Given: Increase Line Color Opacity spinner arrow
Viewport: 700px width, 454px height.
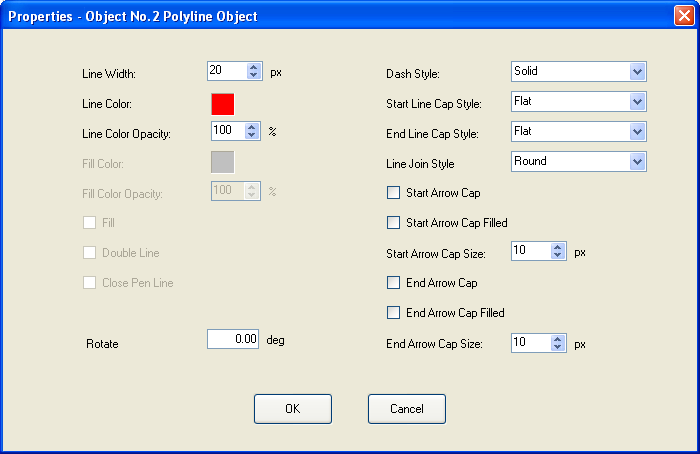Looking at the screenshot, I should point(252,127).
